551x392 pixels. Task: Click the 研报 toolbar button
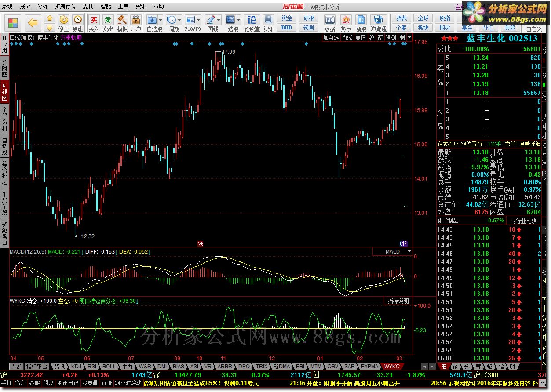tap(309, 18)
